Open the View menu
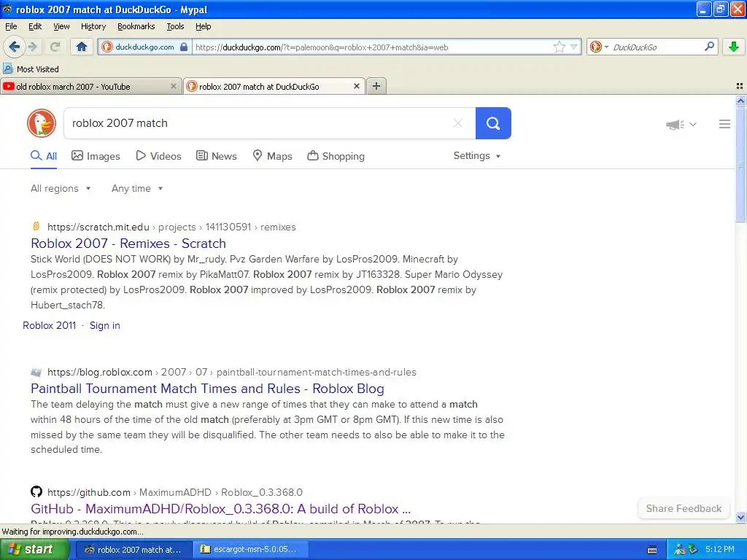This screenshot has height=560, width=747. point(61,26)
